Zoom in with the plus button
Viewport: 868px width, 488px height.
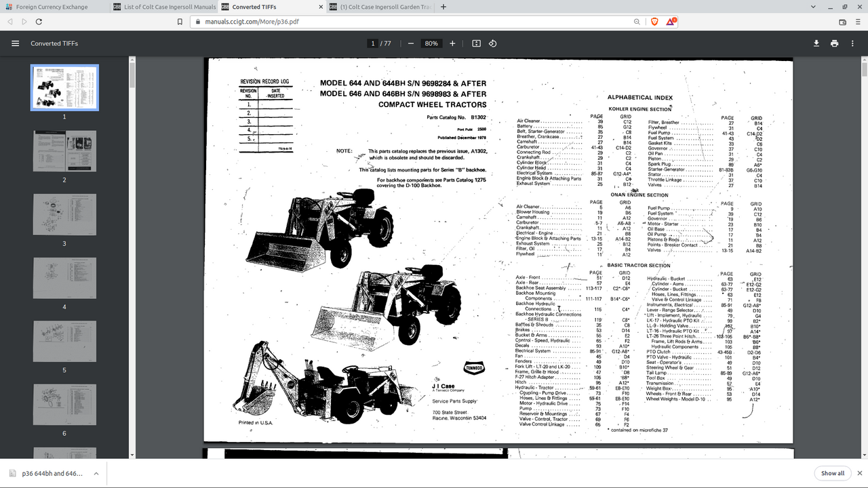click(452, 43)
